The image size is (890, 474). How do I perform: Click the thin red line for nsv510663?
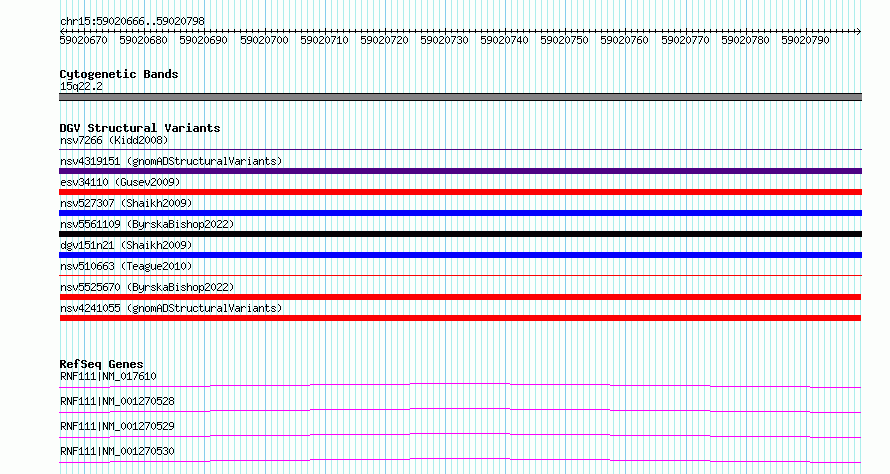460,275
